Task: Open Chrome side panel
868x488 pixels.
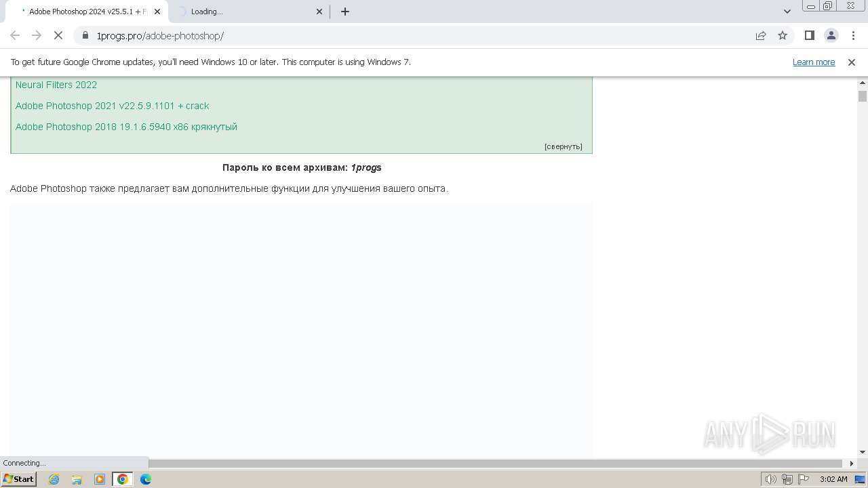Action: point(810,35)
